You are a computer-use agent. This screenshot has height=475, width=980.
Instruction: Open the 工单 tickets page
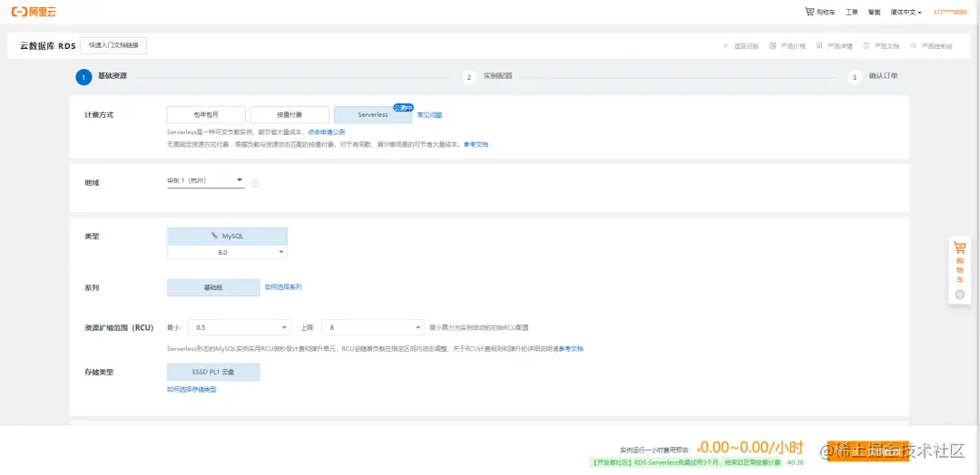click(852, 12)
